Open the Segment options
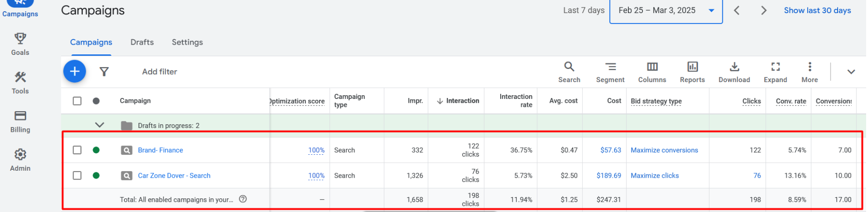868x212 pixels. [610, 72]
